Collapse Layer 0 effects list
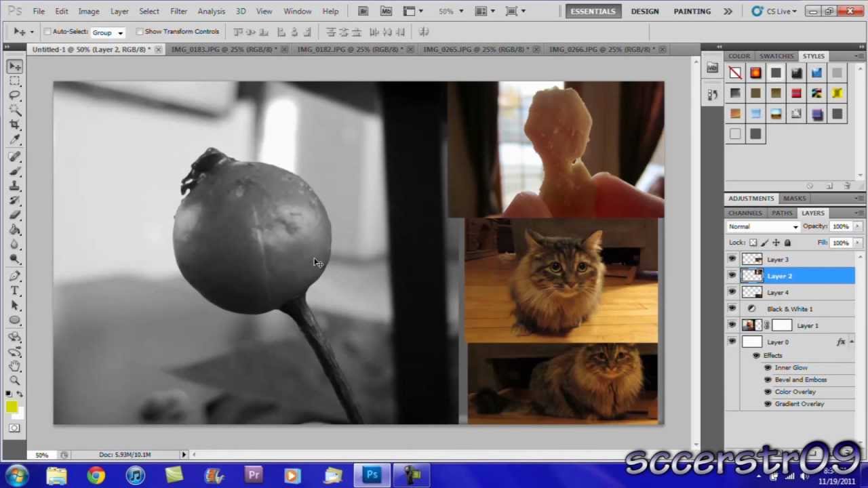This screenshot has width=868, height=488. coord(852,342)
